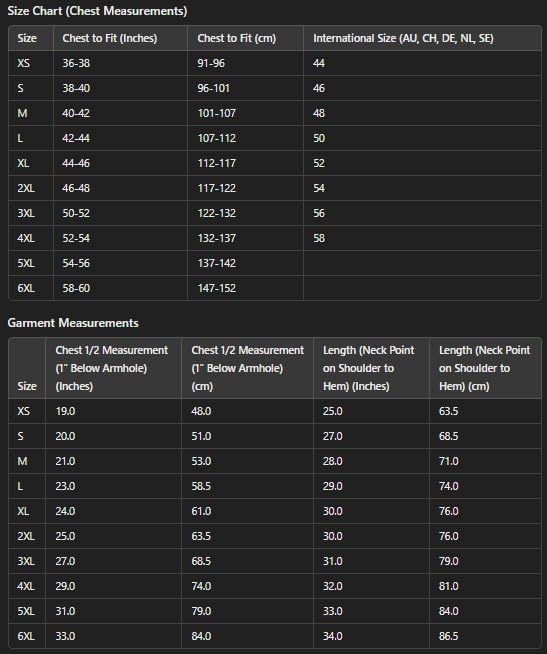Click the 58.5 cm garment chest value for L
This screenshot has width=547, height=654.
coord(201,486)
